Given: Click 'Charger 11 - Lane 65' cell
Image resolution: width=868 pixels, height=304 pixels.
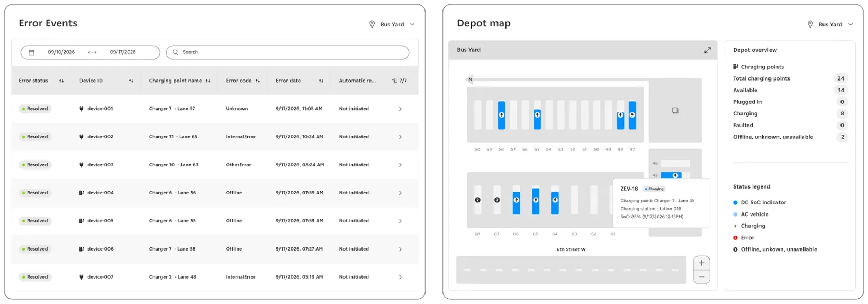Looking at the screenshot, I should 173,137.
